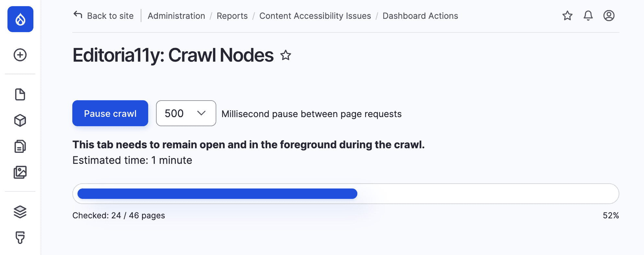
Task: Open the Files documents icon in sidebar
Action: [20, 146]
